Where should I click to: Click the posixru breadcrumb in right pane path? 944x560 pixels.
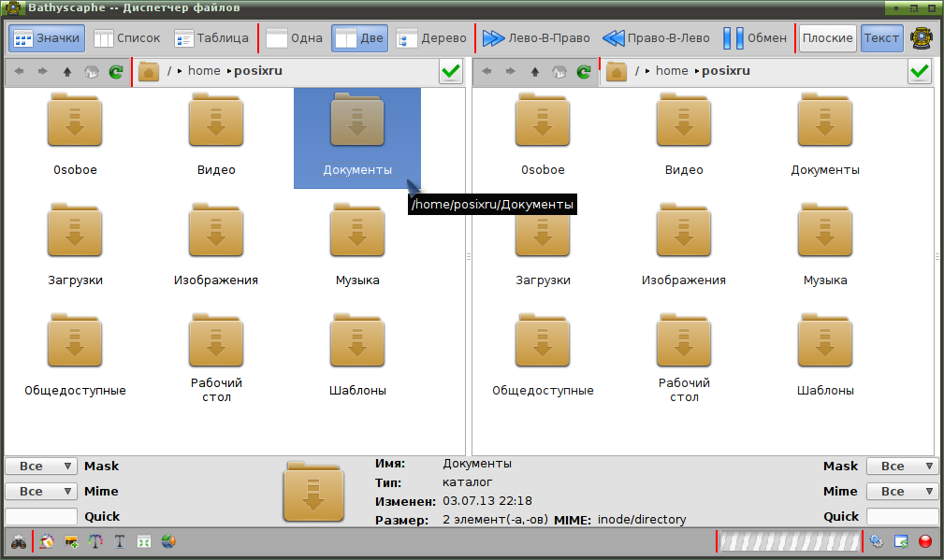click(726, 71)
